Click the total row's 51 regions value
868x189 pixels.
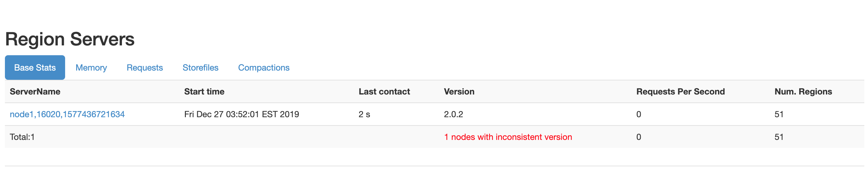coord(779,137)
